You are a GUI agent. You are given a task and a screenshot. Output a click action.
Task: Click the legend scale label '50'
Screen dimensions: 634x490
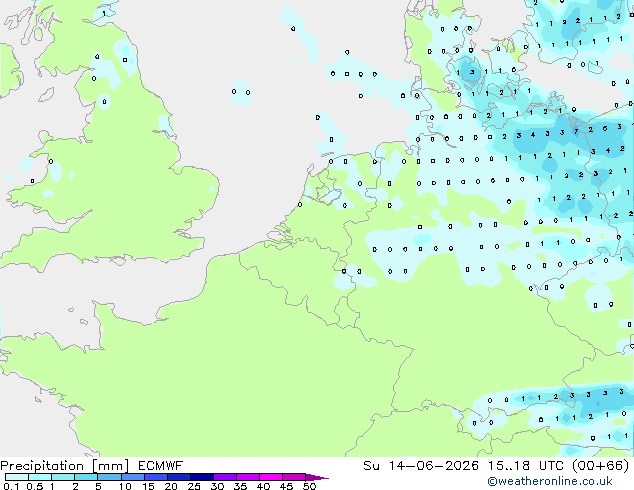coord(309,486)
